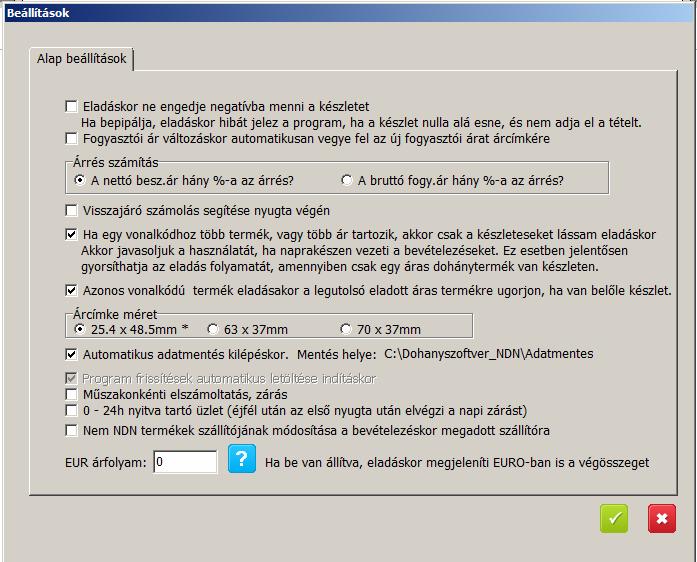Enable 'Nem NDN termékek szállítójának módosítása' checkbox

pyautogui.click(x=71, y=430)
